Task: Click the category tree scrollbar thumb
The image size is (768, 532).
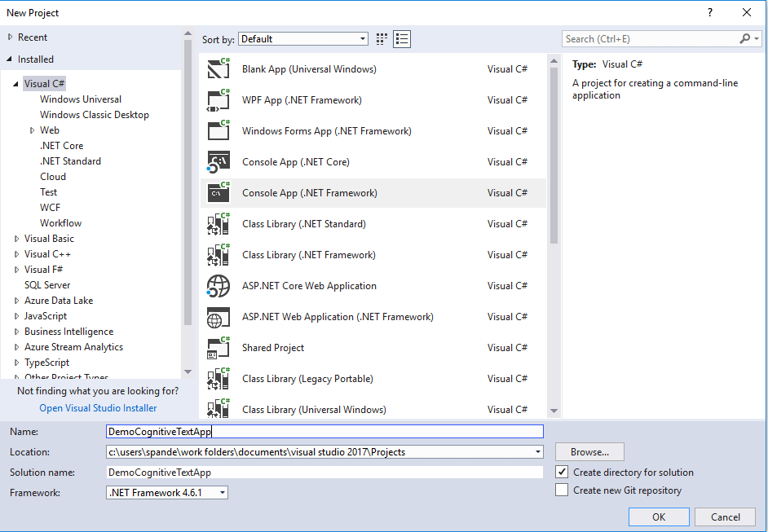Action: coord(188,182)
